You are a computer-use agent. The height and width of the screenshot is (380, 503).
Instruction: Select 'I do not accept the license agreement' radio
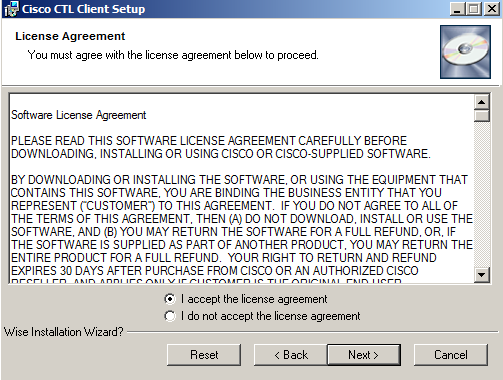[170, 316]
